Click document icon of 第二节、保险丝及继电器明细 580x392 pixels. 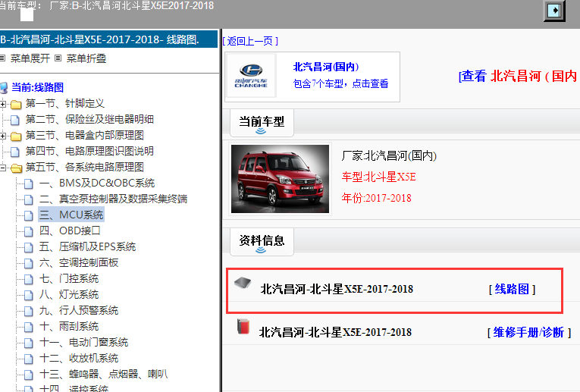pyautogui.click(x=15, y=121)
